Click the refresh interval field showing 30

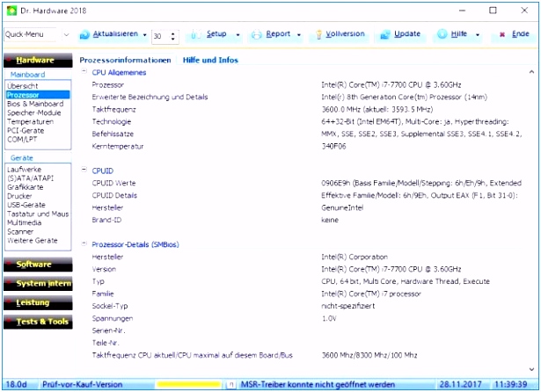(x=161, y=36)
